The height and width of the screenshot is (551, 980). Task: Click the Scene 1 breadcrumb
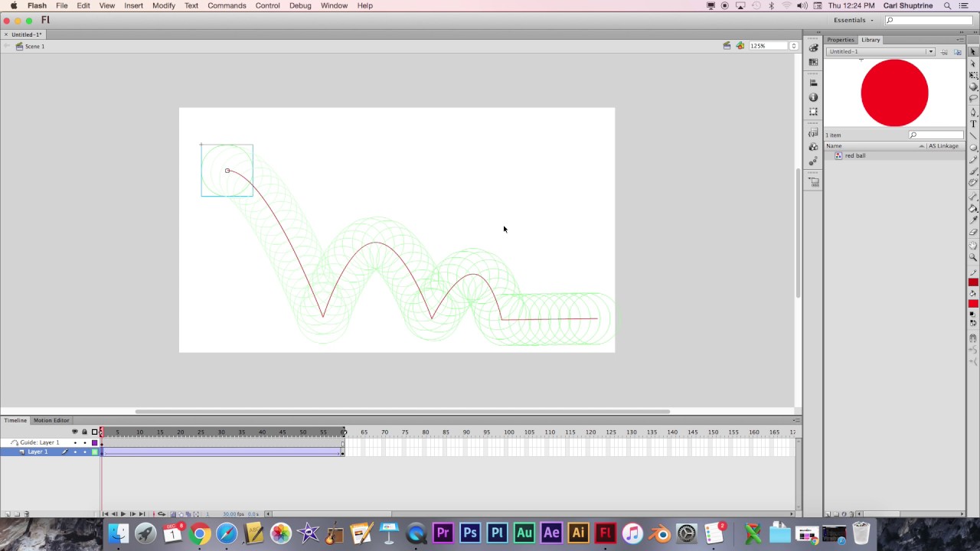pyautogui.click(x=34, y=46)
